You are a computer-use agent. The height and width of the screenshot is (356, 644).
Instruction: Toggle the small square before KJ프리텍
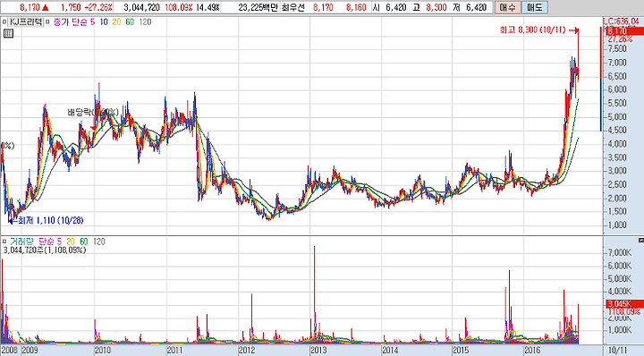[x=4, y=21]
